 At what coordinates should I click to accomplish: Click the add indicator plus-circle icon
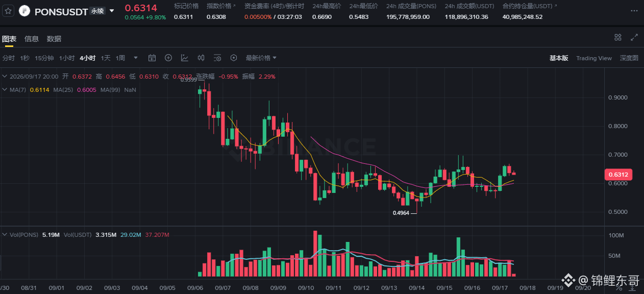point(168,58)
